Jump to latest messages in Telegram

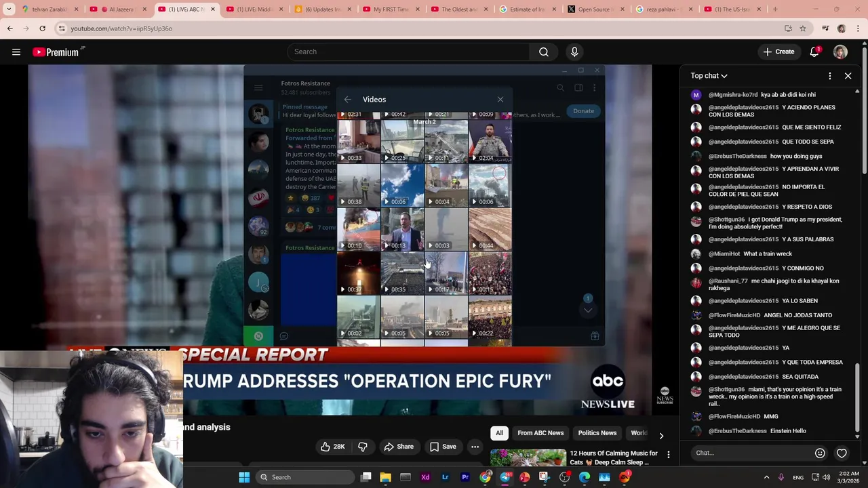(588, 310)
